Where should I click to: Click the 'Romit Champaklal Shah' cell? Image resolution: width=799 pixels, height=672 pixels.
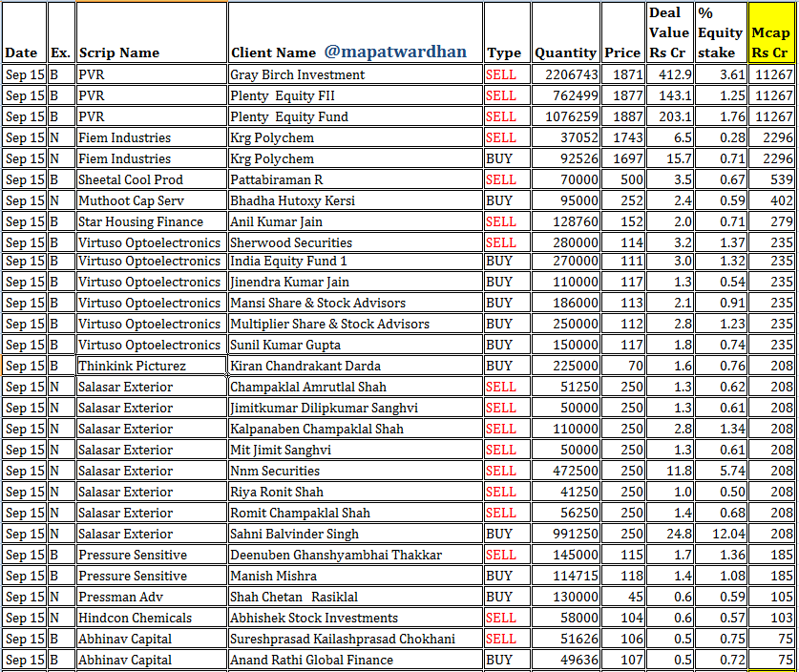click(356, 512)
